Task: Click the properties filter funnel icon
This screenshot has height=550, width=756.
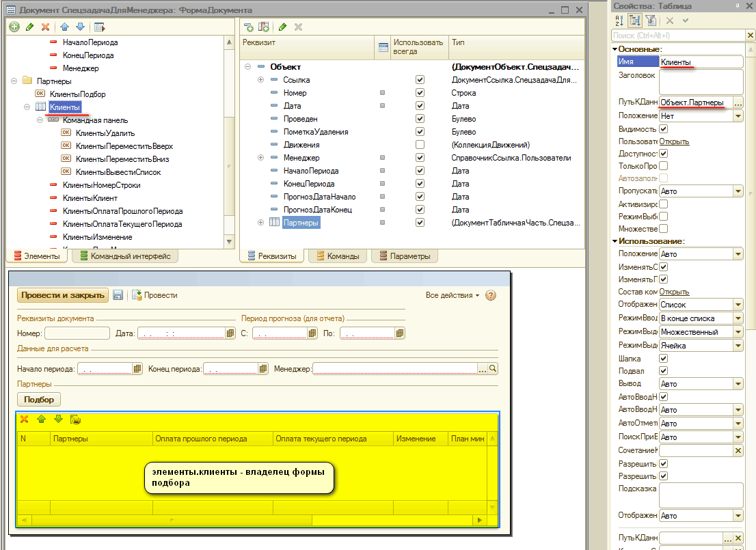Action: pyautogui.click(x=651, y=21)
